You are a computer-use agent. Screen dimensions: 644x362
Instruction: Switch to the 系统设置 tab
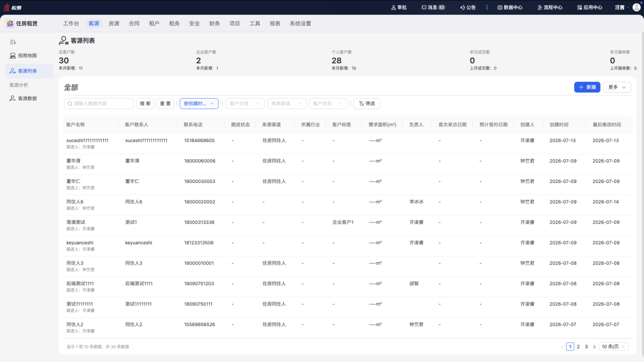pyautogui.click(x=300, y=23)
